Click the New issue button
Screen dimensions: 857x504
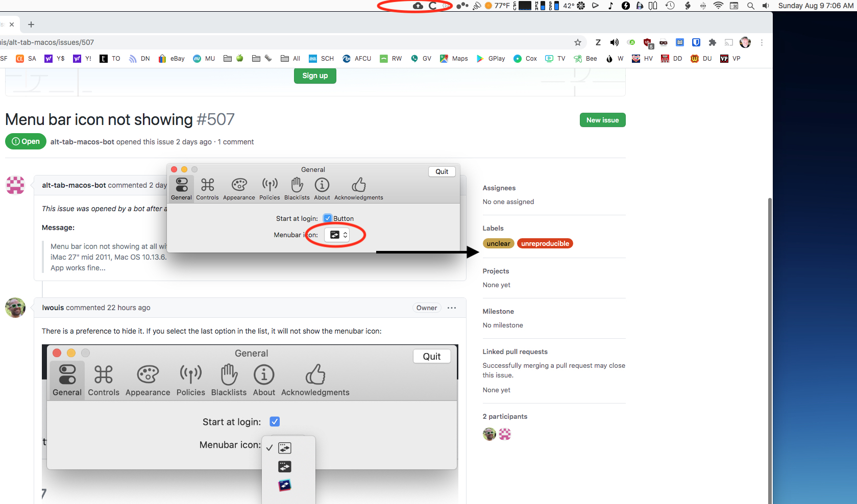tap(602, 120)
